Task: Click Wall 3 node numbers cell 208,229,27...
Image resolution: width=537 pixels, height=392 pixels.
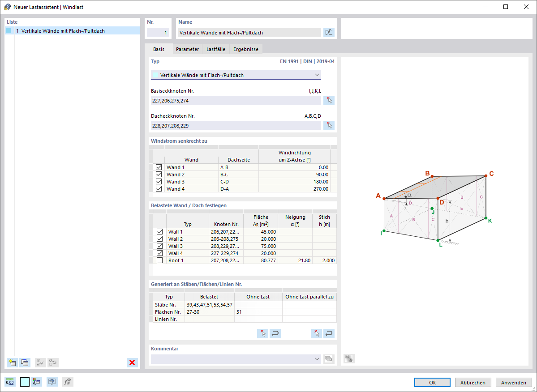Action: [226, 246]
